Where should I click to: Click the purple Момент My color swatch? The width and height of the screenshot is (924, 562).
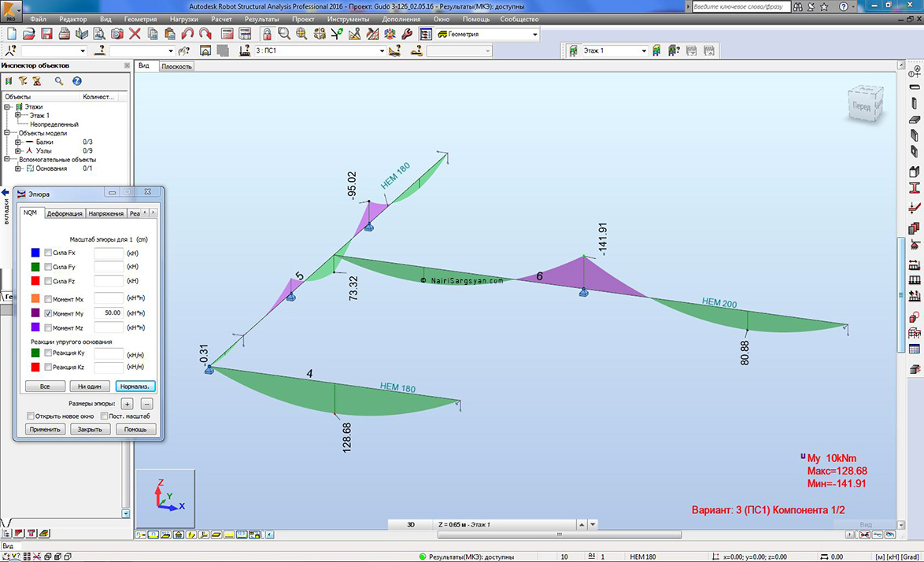point(35,312)
